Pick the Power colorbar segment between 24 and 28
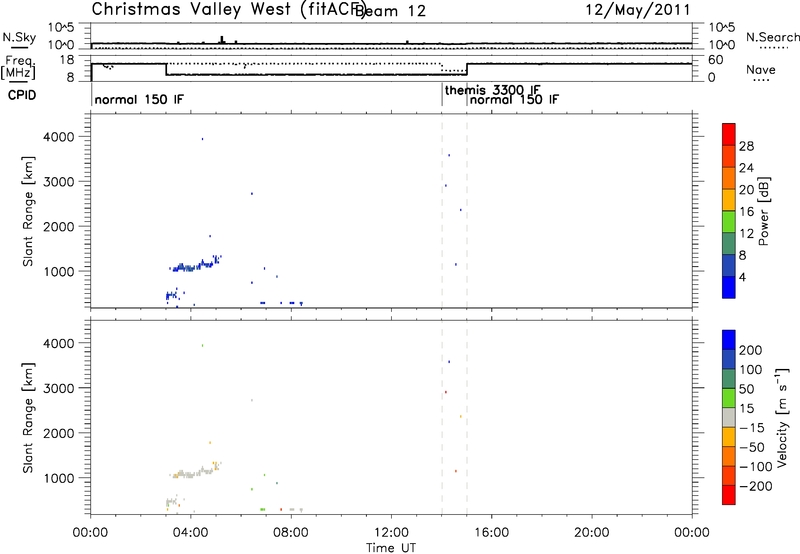Image resolution: width=800 pixels, height=554 pixels. [x=729, y=156]
